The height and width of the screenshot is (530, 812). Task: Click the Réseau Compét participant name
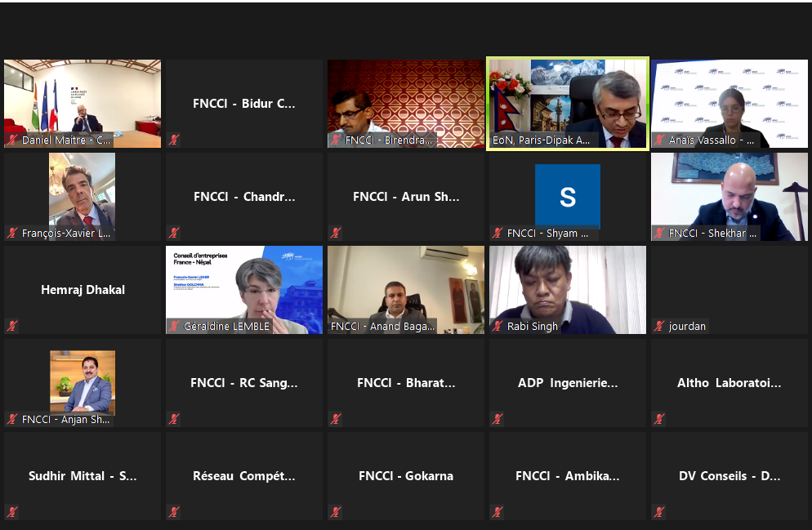click(243, 476)
